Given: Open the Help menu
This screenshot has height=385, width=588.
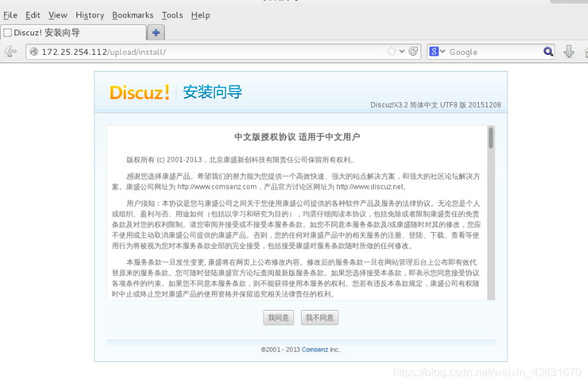Looking at the screenshot, I should tap(201, 15).
